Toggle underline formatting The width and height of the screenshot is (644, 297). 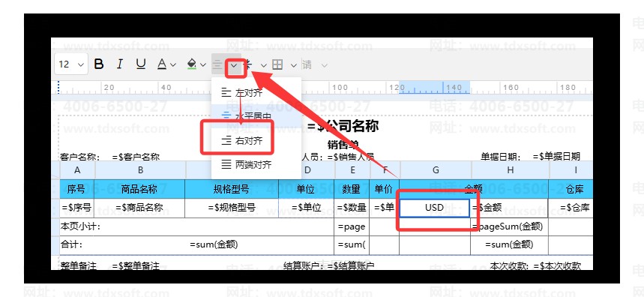[x=141, y=64]
